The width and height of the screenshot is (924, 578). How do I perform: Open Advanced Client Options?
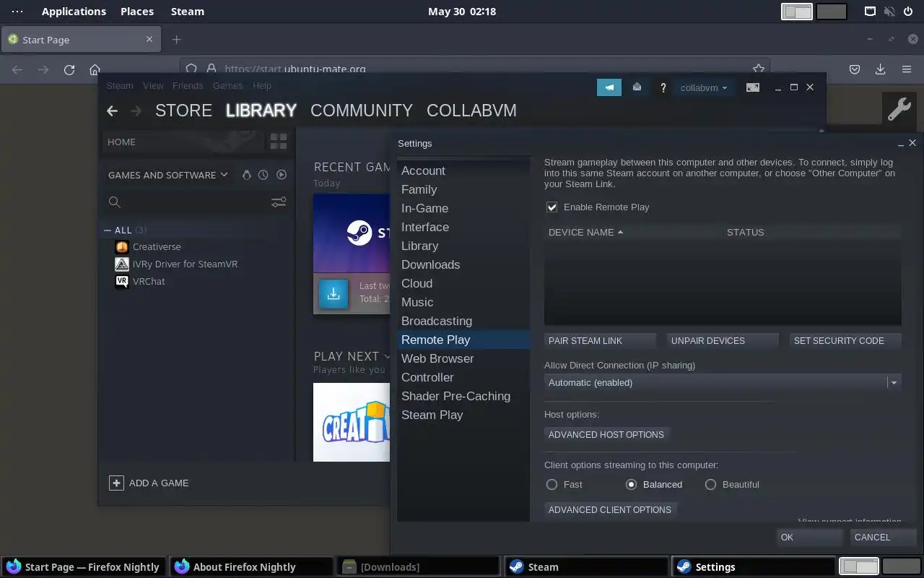click(x=610, y=509)
